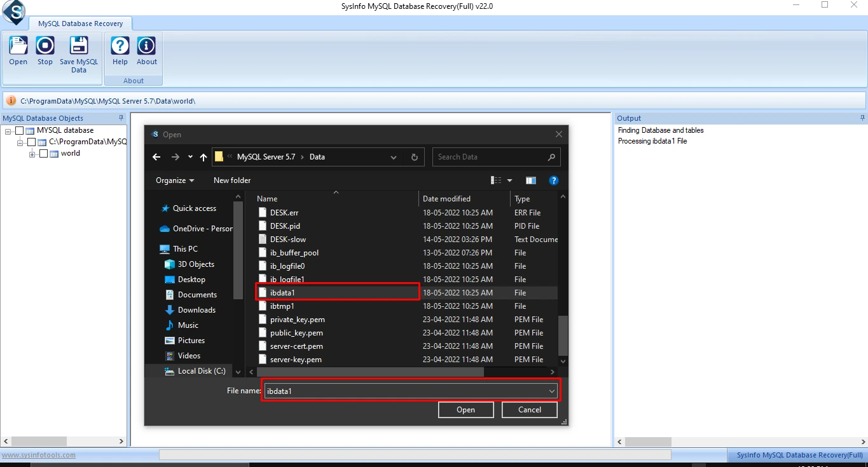Image resolution: width=868 pixels, height=467 pixels.
Task: Check the MYSQL database checkbox
Action: tap(19, 130)
